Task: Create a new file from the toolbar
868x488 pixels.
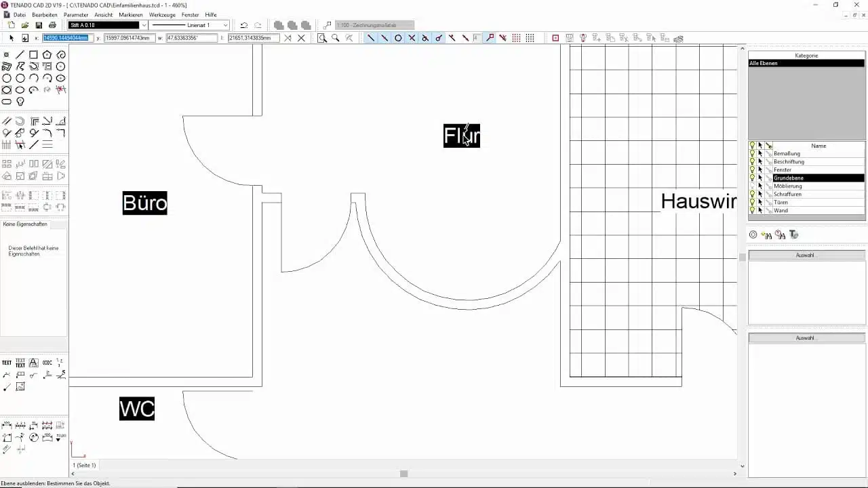Action: click(x=11, y=25)
